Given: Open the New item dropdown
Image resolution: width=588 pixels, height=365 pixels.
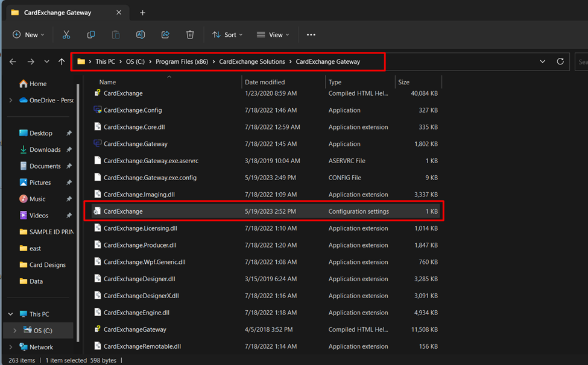Looking at the screenshot, I should [x=28, y=35].
